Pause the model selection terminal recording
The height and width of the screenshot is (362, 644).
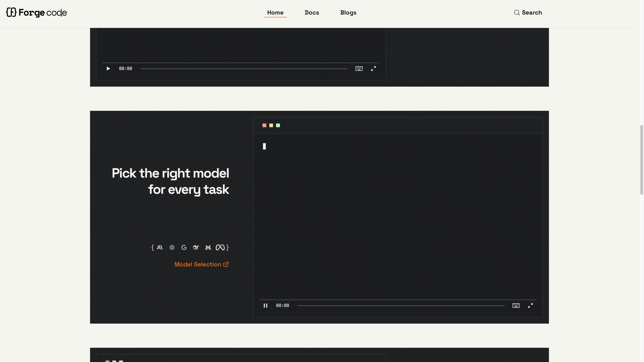265,306
